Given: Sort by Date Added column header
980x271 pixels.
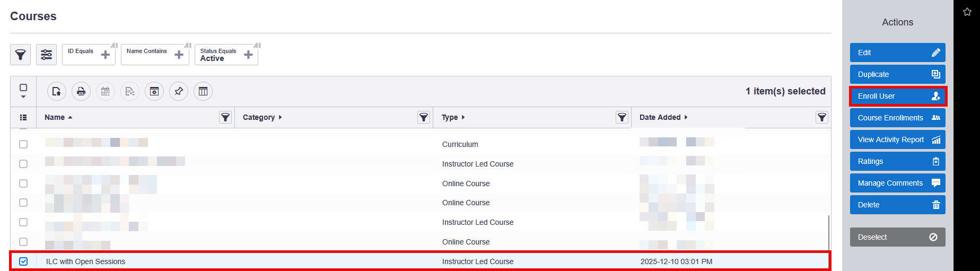Looking at the screenshot, I should [x=663, y=117].
